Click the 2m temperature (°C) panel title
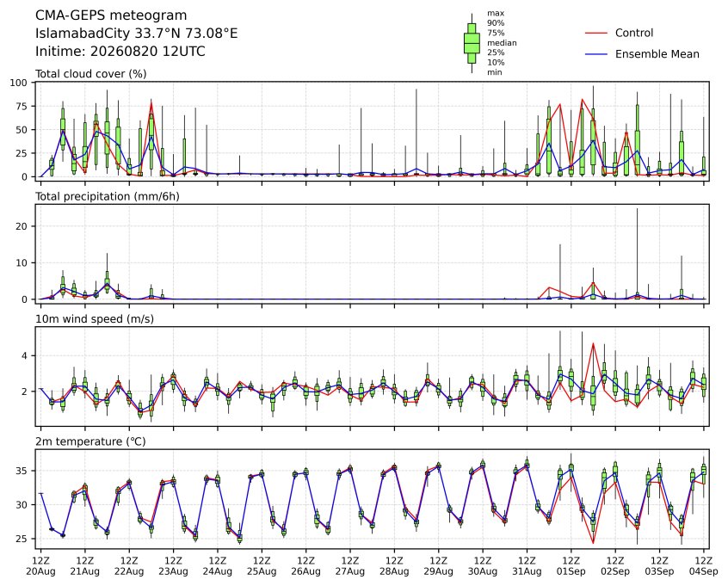728x586 pixels. (90, 441)
